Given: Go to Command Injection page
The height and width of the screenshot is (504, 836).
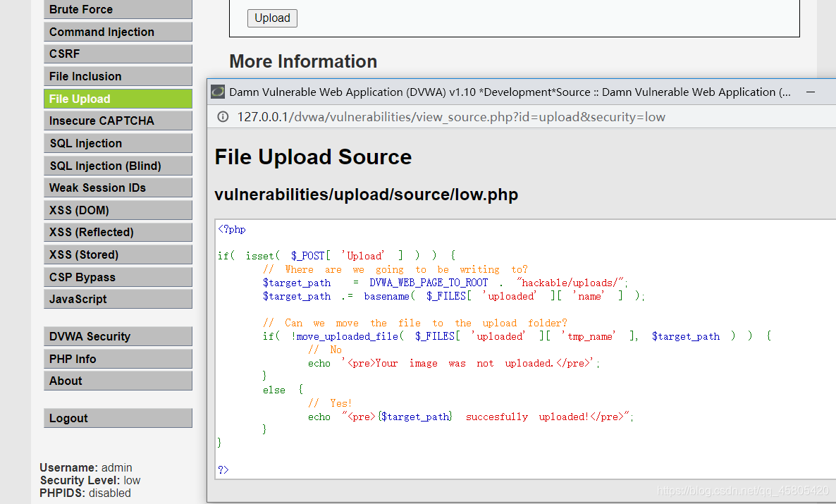Looking at the screenshot, I should (x=118, y=32).
